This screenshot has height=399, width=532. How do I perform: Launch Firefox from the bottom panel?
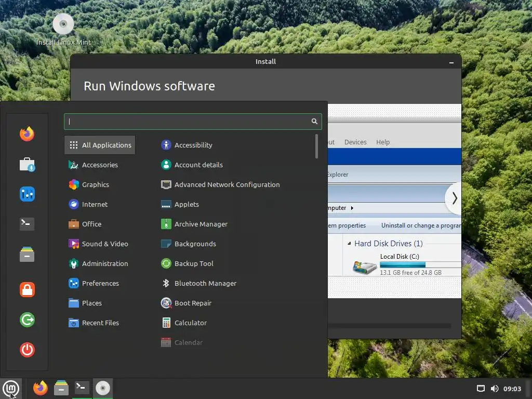click(41, 388)
